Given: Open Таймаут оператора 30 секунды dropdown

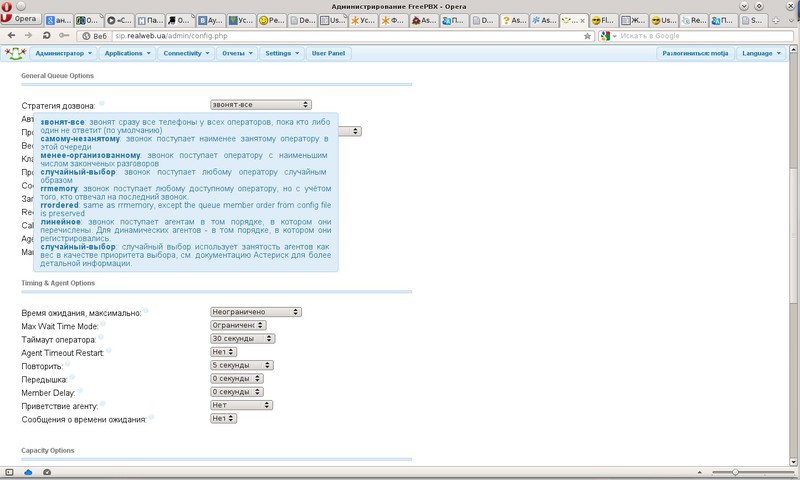Looking at the screenshot, I should coord(242,338).
